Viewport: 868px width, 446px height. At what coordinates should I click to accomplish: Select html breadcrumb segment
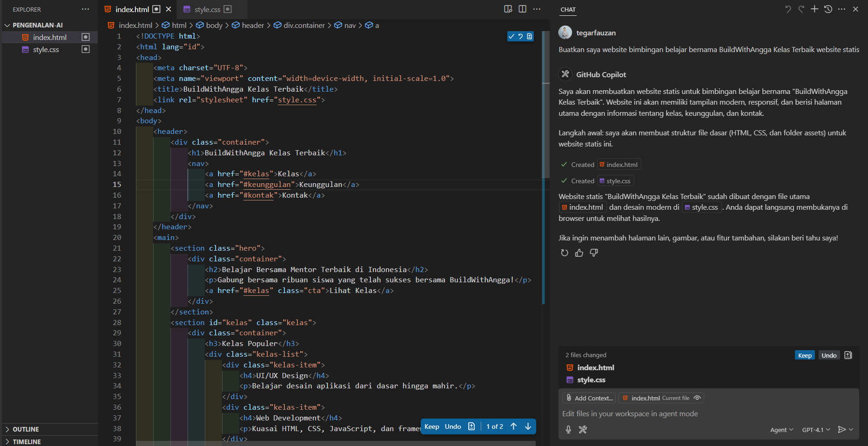(179, 25)
